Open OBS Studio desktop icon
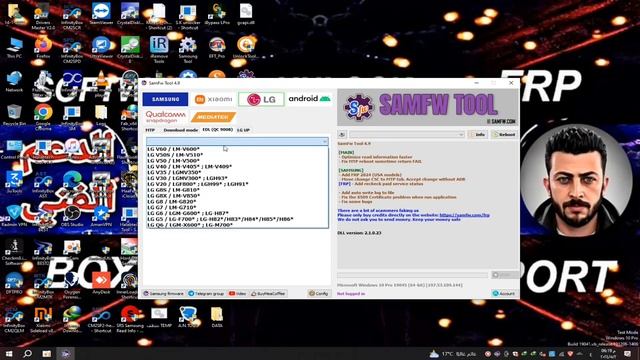The height and width of the screenshot is (360, 640). [x=72, y=216]
